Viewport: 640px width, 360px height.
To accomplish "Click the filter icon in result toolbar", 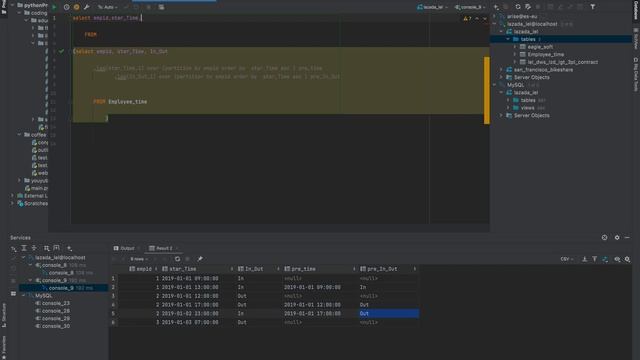I will pyautogui.click(x=595, y=259).
